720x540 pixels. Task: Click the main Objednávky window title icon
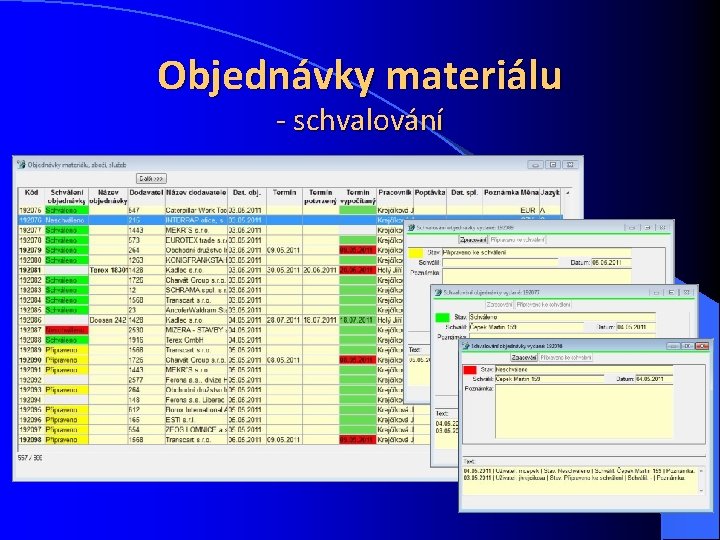[x=21, y=164]
